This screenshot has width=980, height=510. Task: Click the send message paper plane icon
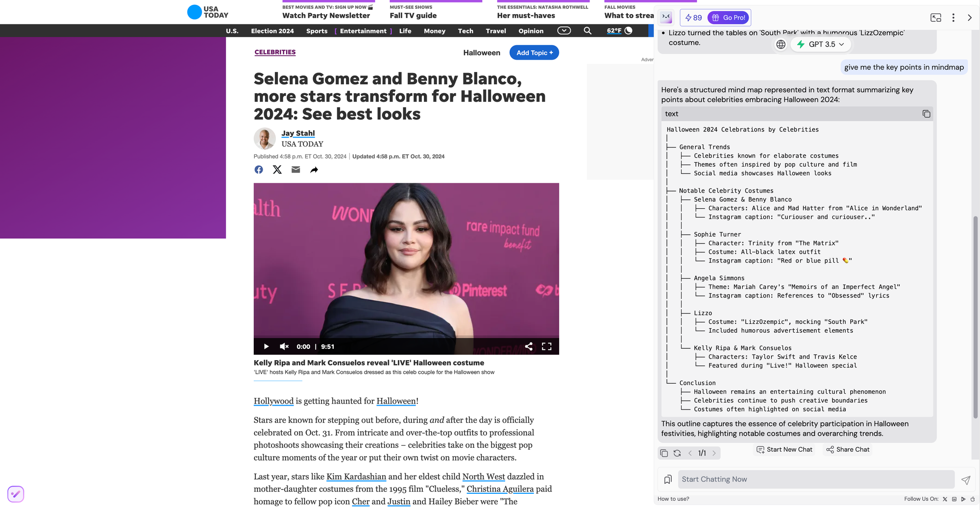pos(966,480)
